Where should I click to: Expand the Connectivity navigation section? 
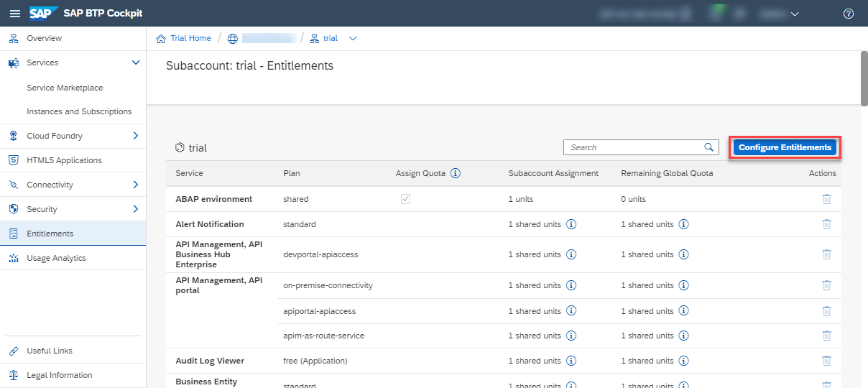tap(136, 185)
